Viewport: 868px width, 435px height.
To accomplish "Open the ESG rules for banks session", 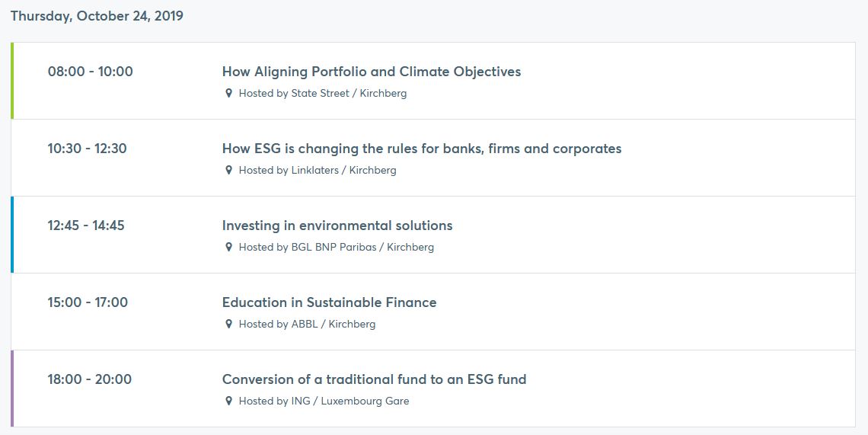I will click(x=421, y=149).
